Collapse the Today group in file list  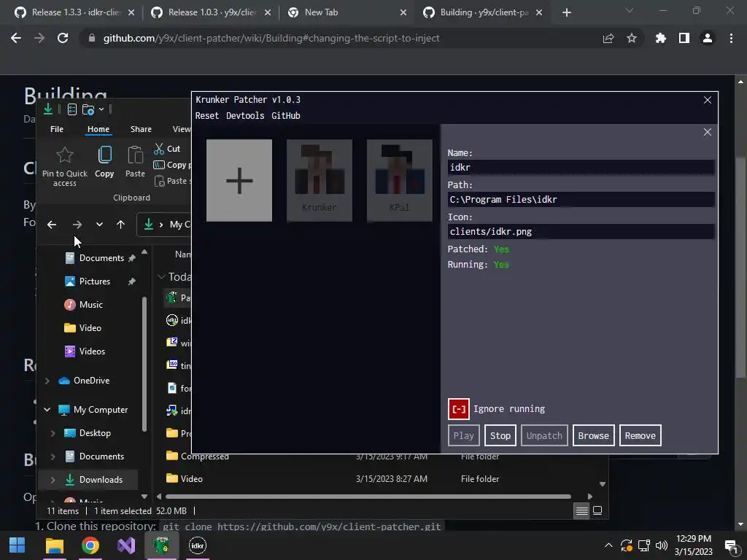click(161, 276)
